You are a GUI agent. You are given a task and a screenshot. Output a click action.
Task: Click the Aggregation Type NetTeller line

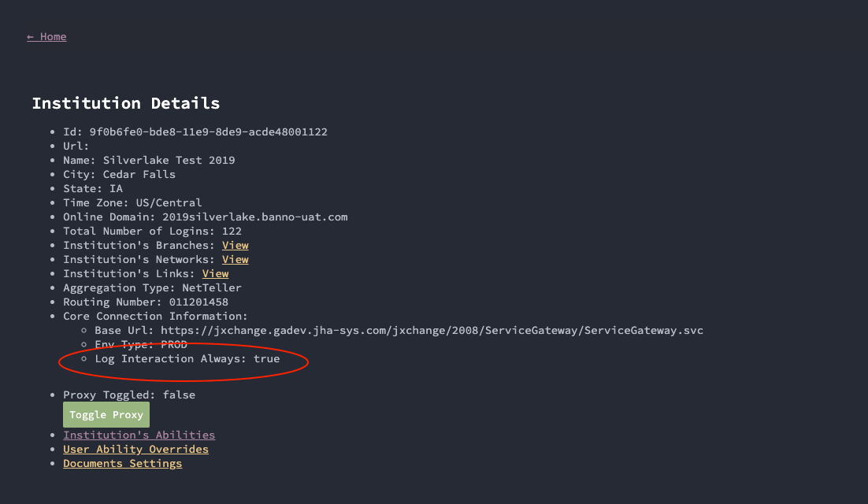[152, 288]
